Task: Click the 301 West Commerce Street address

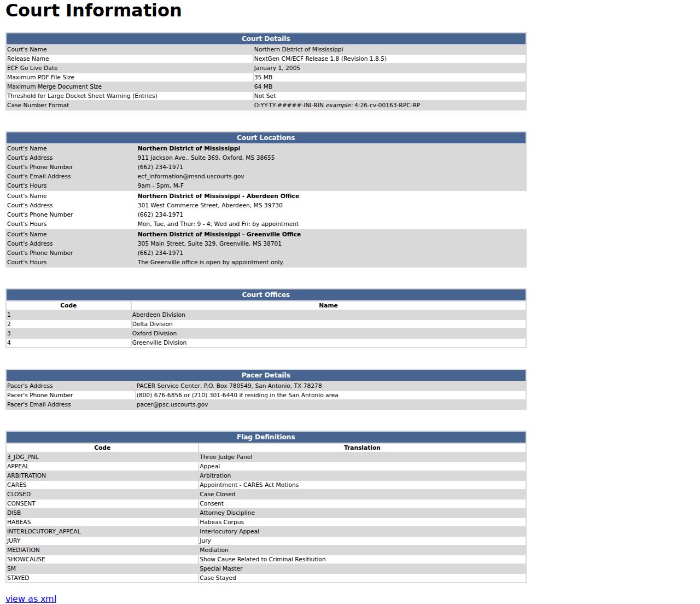Action: 210,205
